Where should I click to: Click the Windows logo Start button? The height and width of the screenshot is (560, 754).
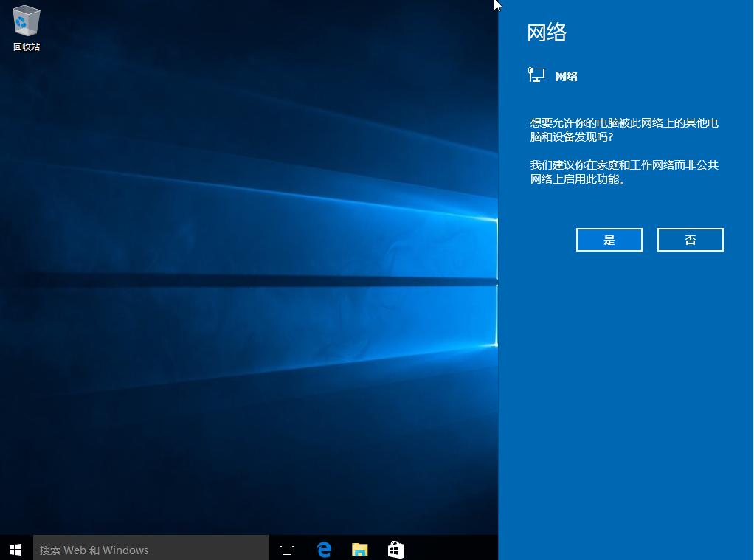[15, 549]
